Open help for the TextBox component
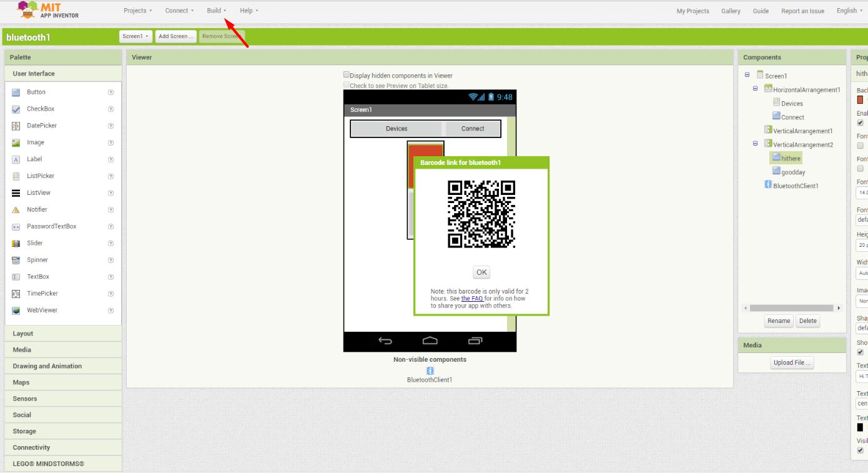This screenshot has width=868, height=473. click(x=111, y=277)
